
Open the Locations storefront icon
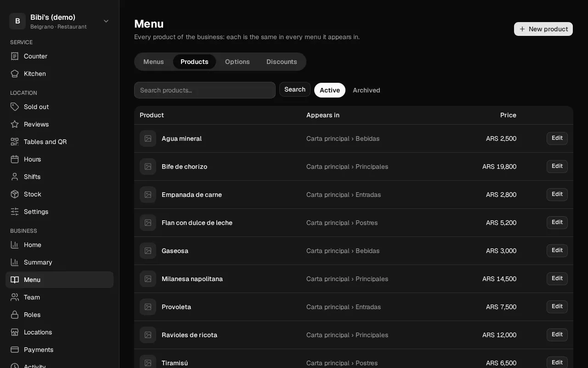pyautogui.click(x=15, y=332)
